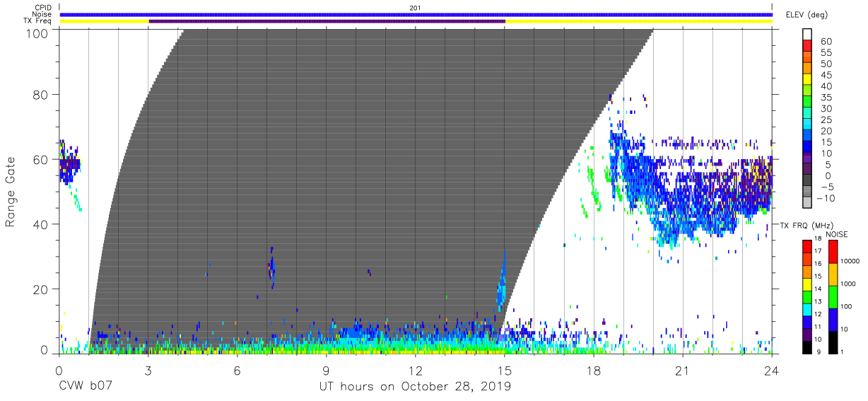868x401 pixels.
Task: Click the red top swatch of the TX FRQ colorbar
Action: 807,245
